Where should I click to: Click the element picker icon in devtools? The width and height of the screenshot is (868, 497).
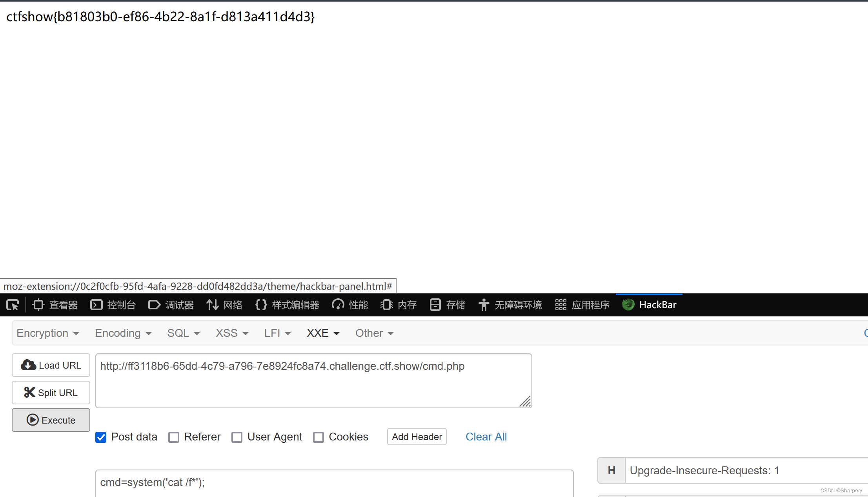click(x=13, y=305)
